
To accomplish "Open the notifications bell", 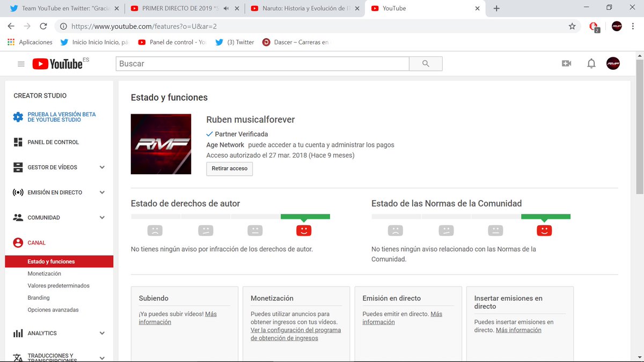I will 591,63.
